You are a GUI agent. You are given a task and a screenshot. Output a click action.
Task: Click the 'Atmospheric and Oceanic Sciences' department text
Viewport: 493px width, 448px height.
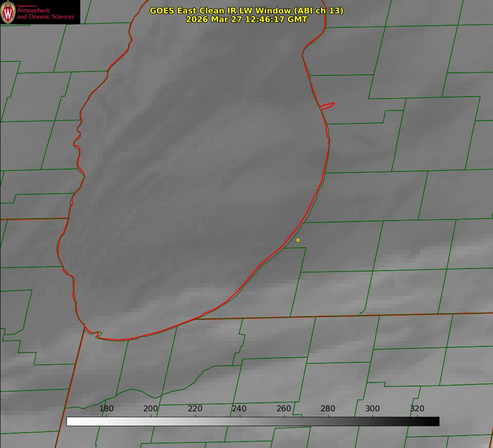click(46, 13)
